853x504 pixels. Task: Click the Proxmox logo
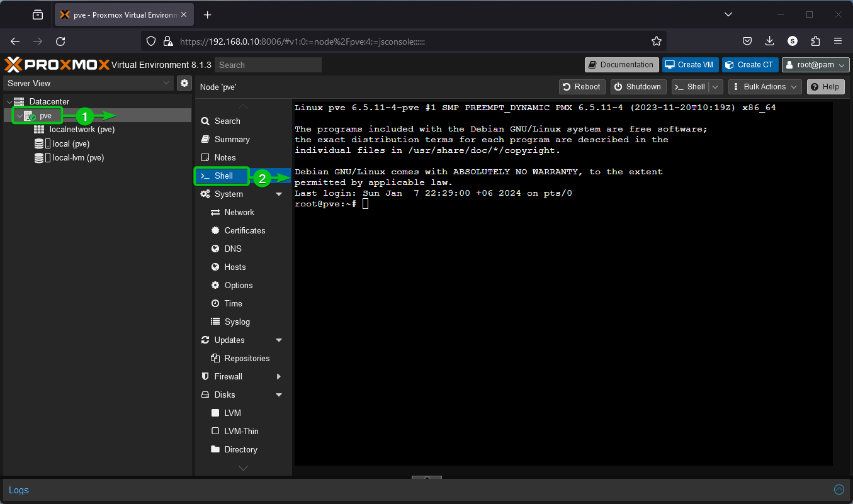[x=57, y=65]
